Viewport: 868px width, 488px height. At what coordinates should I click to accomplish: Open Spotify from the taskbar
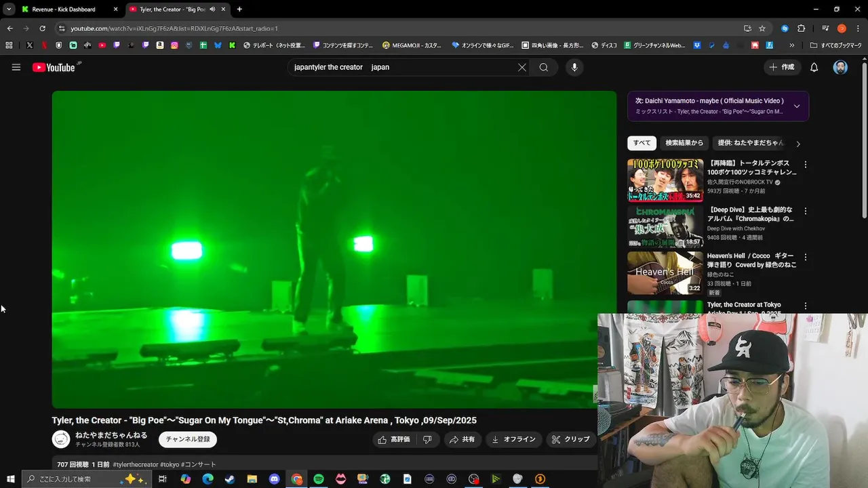[x=319, y=479]
